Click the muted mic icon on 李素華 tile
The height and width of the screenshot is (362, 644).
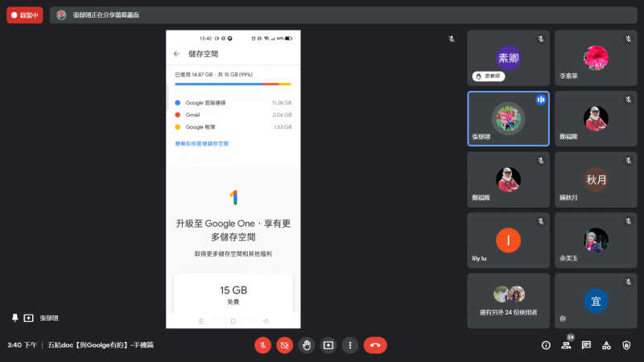[629, 39]
